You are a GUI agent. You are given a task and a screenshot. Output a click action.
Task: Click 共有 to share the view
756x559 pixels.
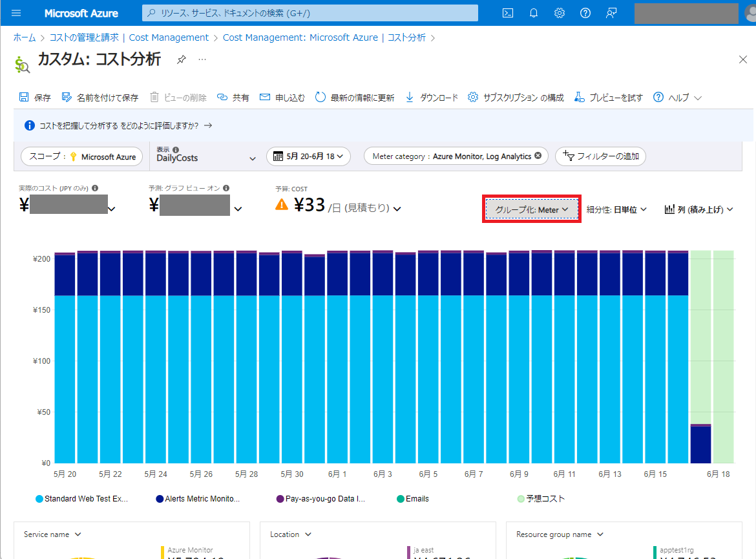(233, 98)
